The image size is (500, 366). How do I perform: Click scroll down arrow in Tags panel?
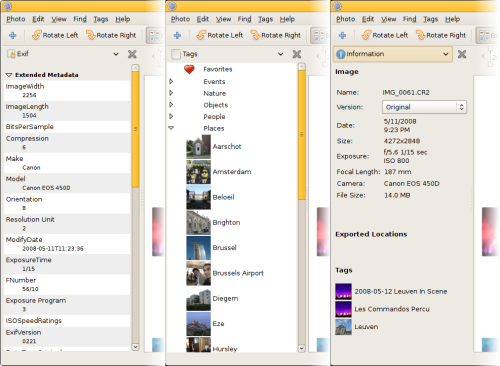click(x=302, y=349)
